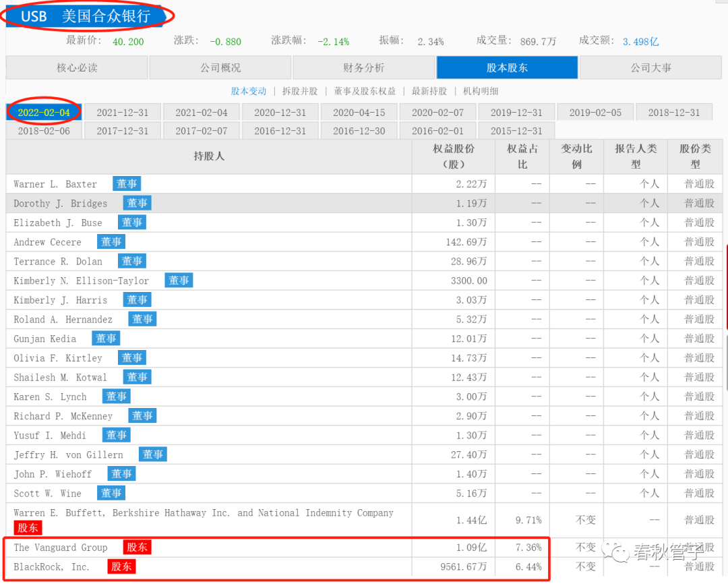
Task: Click 股东 badge beside BlackRock, Inc.
Action: coord(121,566)
